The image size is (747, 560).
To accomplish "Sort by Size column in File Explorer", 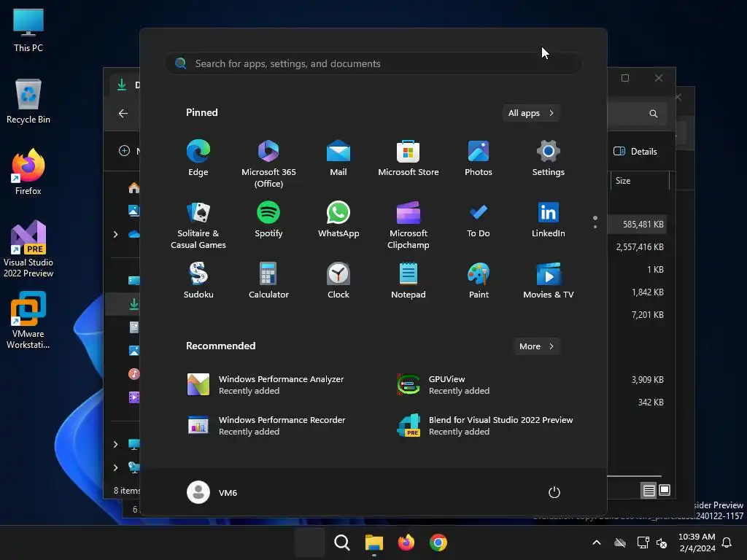I will point(640,181).
